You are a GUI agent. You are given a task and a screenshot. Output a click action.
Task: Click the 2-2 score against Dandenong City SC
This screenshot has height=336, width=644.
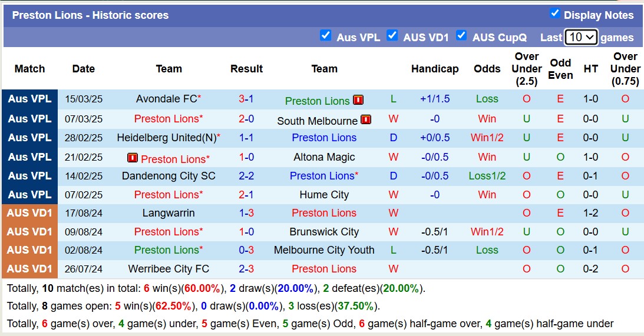pos(246,176)
